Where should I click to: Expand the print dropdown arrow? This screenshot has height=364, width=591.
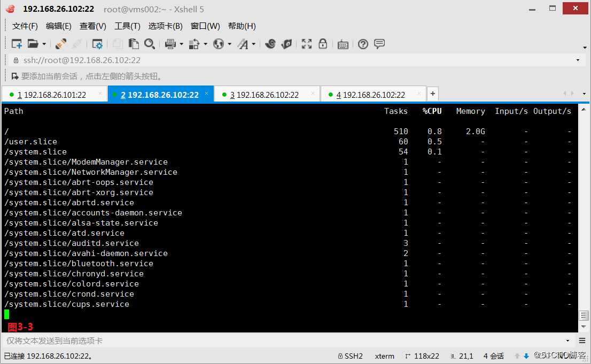[x=181, y=44]
